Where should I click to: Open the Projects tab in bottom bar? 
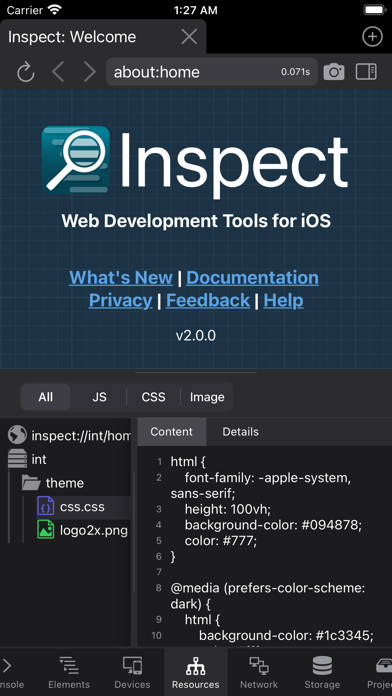(379, 672)
